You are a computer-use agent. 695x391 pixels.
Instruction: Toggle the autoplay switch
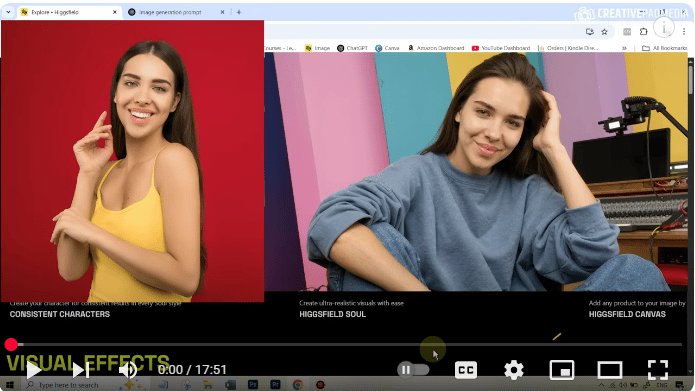coord(413,370)
